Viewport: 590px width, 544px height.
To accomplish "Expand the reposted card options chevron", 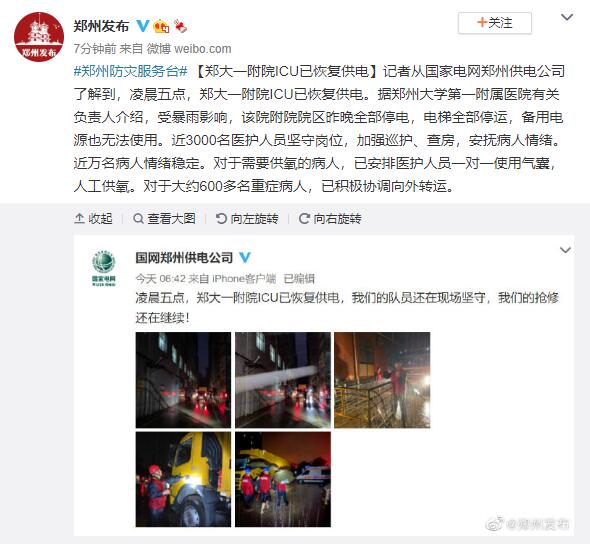I will pos(565,250).
